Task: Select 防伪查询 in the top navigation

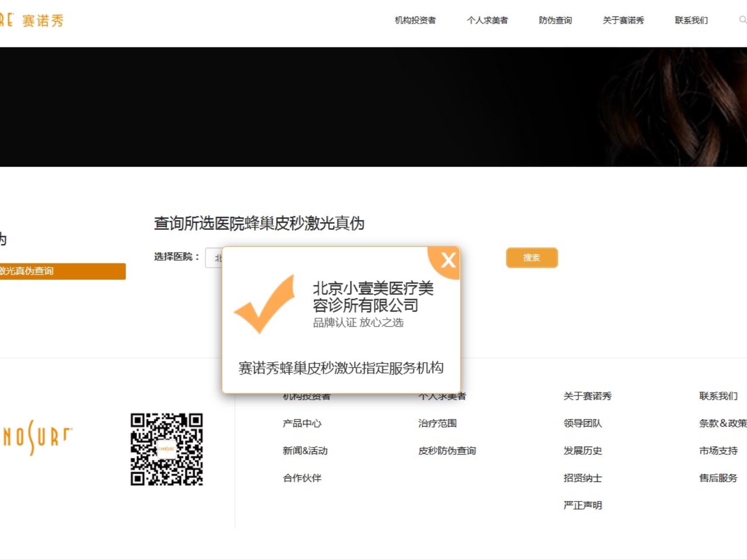Action: tap(555, 20)
